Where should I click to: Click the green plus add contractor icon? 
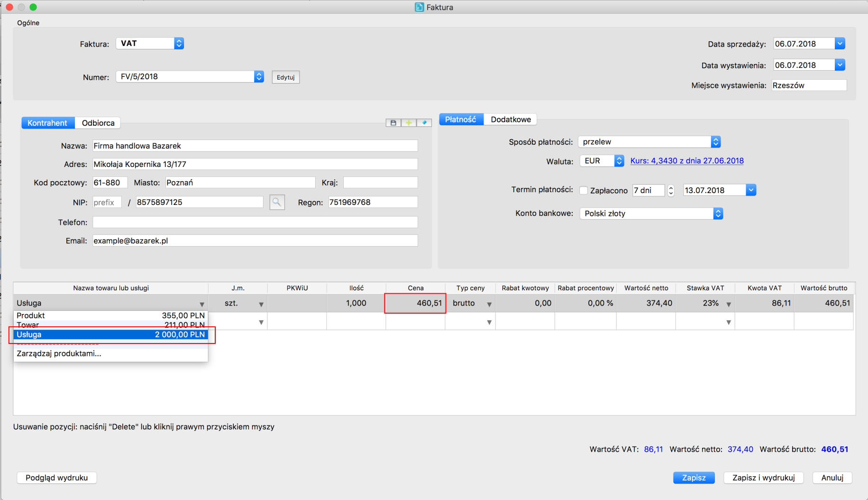point(409,123)
